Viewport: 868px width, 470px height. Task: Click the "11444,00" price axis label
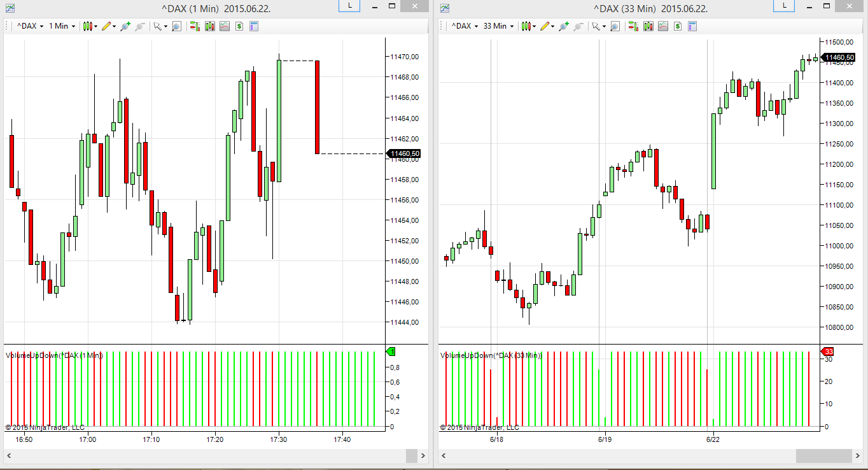point(405,322)
